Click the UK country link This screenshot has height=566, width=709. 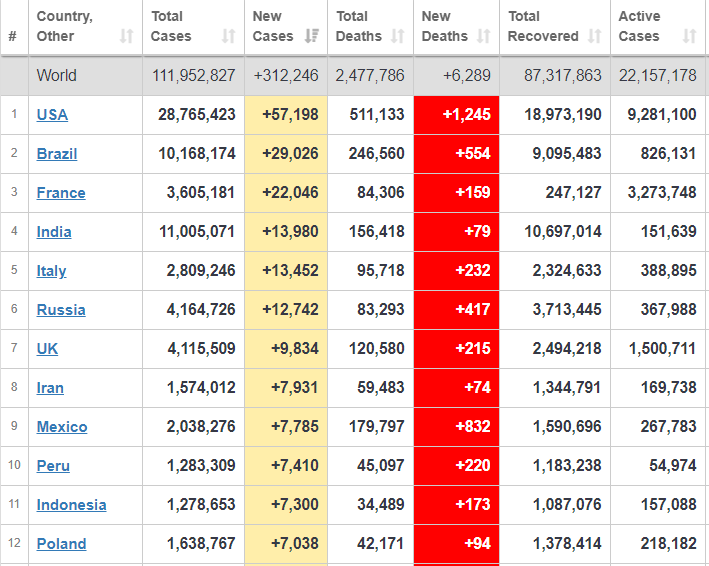[48, 349]
